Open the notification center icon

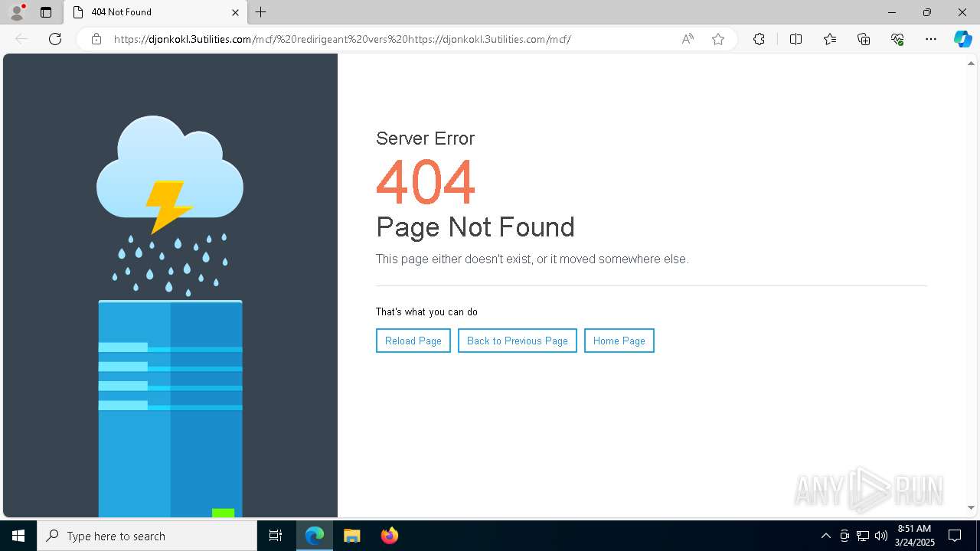(955, 536)
